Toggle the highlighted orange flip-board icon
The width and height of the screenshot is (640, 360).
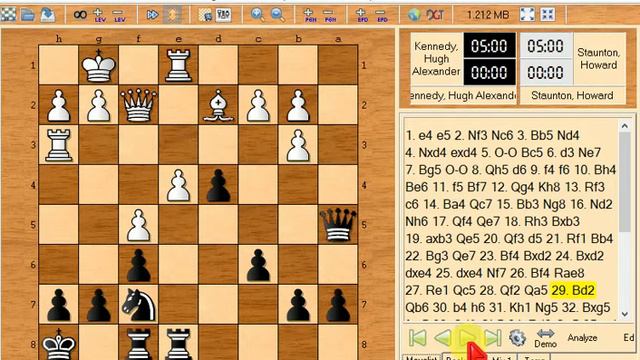[172, 15]
